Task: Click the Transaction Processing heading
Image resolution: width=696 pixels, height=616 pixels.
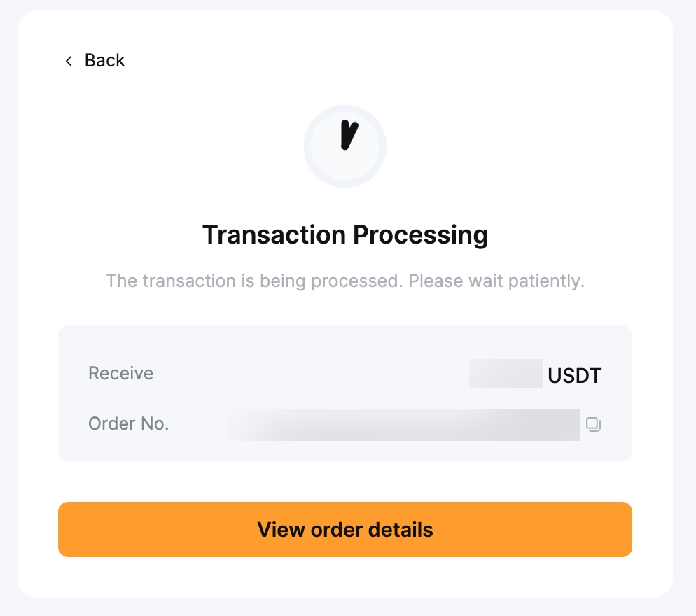Action: click(x=344, y=234)
